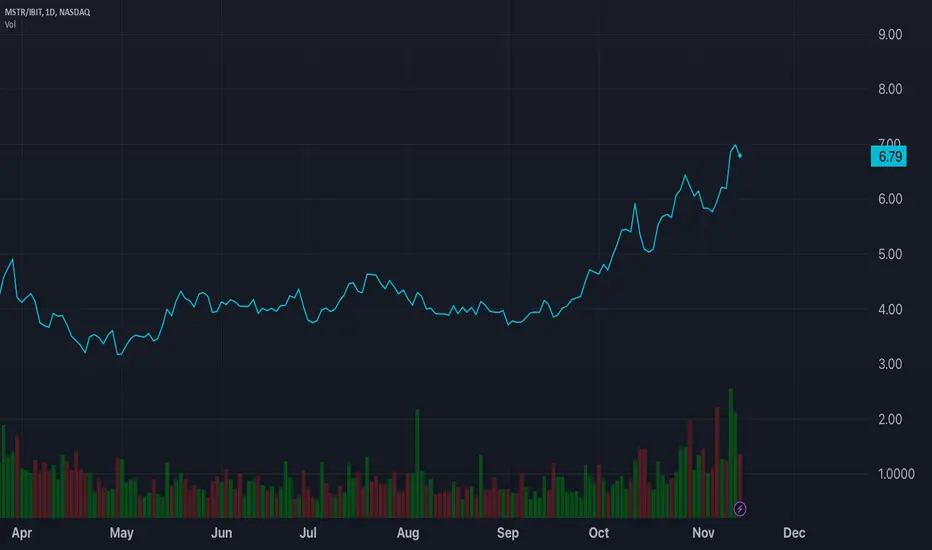The image size is (932, 550).
Task: Click the 8.00 price axis label
Action: (890, 89)
